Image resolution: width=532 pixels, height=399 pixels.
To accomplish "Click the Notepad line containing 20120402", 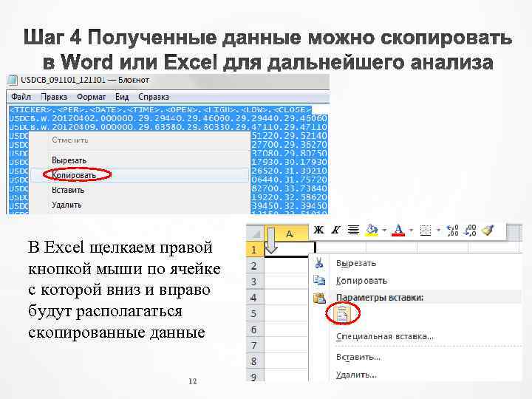I will (x=168, y=118).
